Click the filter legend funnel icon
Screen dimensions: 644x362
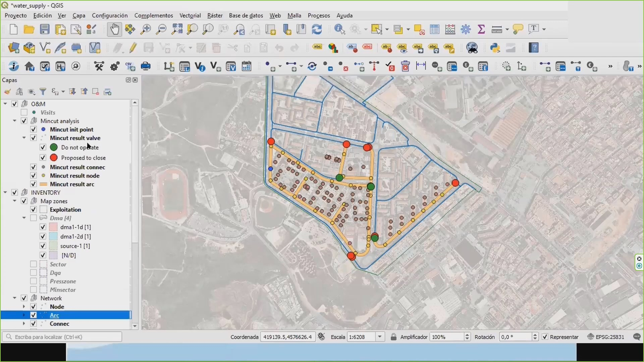pyautogui.click(x=43, y=92)
